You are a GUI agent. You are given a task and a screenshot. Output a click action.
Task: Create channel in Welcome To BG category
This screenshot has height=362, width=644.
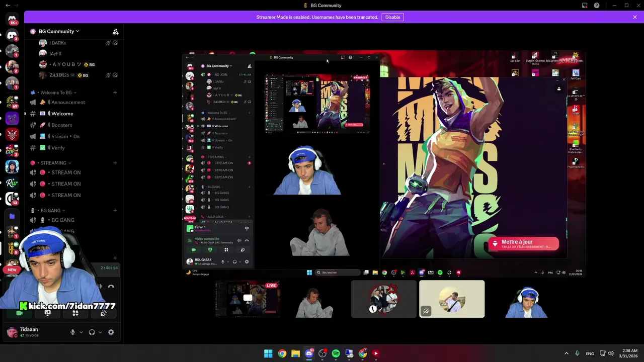pyautogui.click(x=115, y=93)
